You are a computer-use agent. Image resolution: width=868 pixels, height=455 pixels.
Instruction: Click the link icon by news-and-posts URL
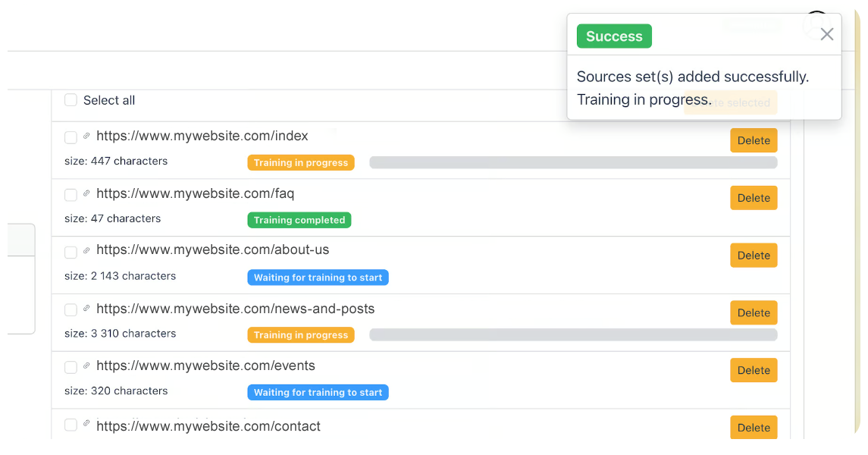tap(86, 309)
